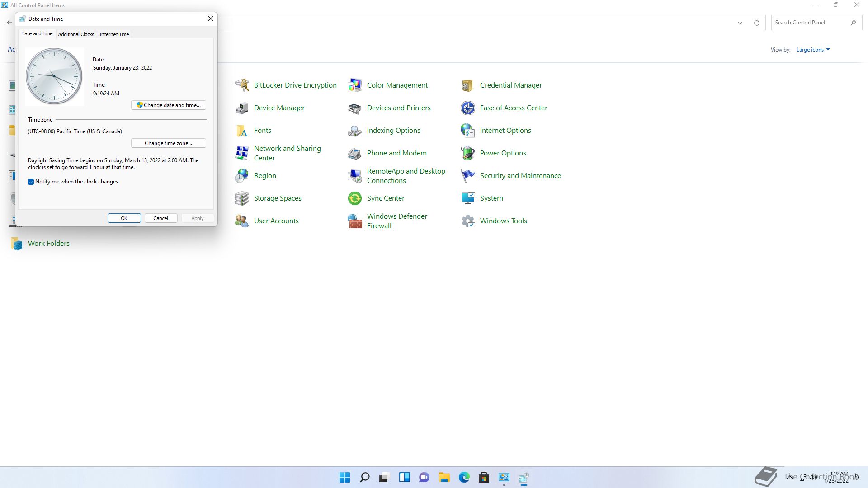The image size is (868, 488).
Task: Expand the address bar history dropdown
Action: click(740, 23)
